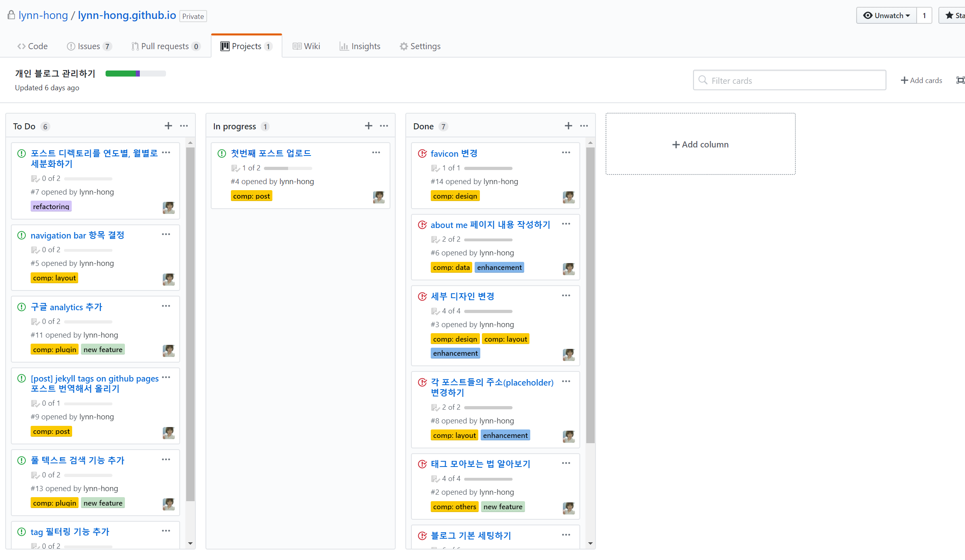Image resolution: width=965 pixels, height=560 pixels.
Task: Open the favicon 변경 issue
Action: point(454,153)
